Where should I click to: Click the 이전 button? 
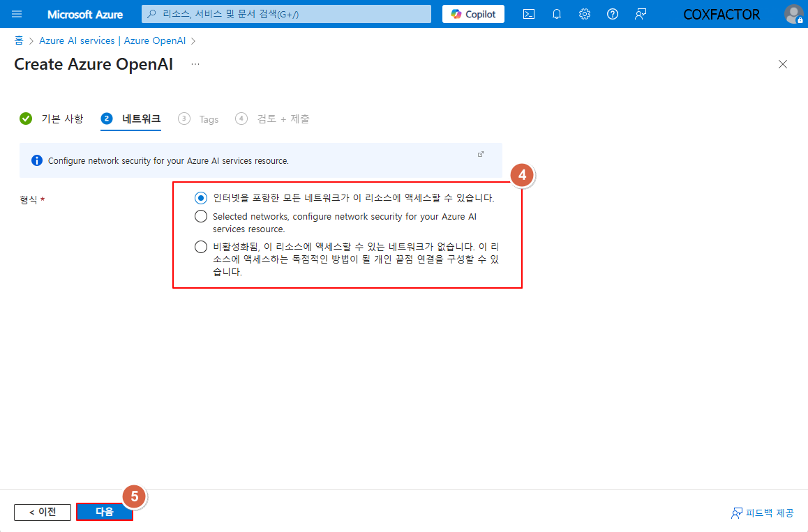43,512
